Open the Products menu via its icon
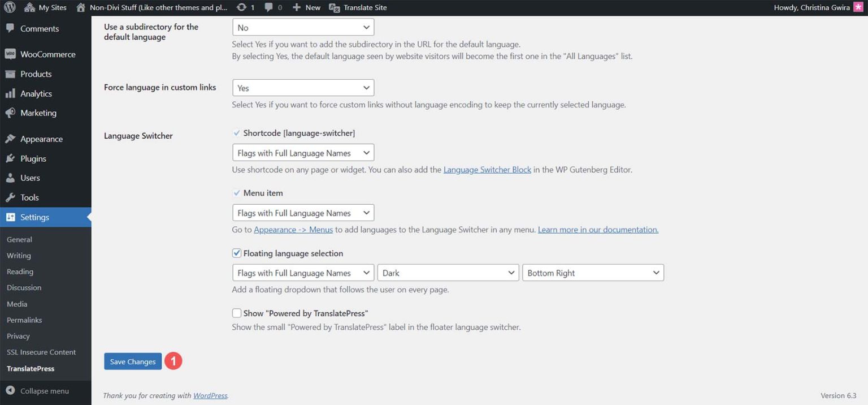The width and height of the screenshot is (868, 405). click(10, 74)
